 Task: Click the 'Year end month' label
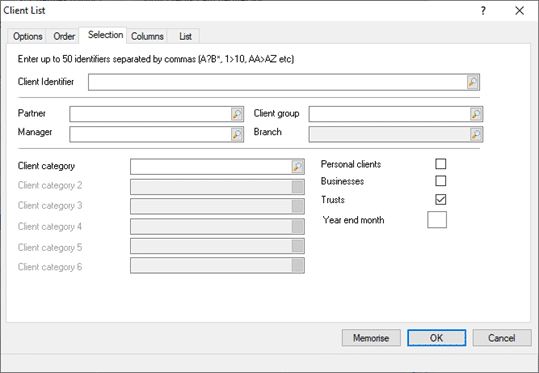point(353,220)
